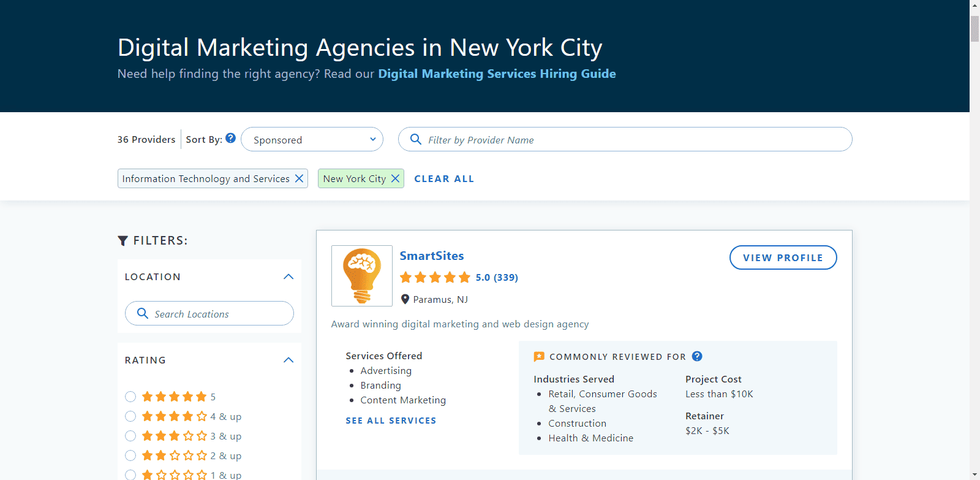Click 'Retail, Consumer Goods & Services' industry
Screen dimensions: 980x480
click(x=603, y=401)
